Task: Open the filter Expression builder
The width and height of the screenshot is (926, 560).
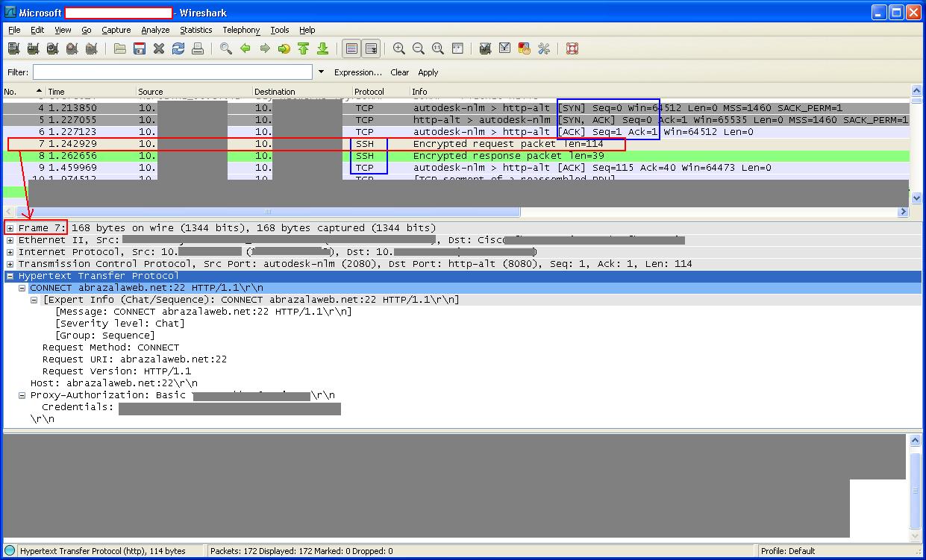Action: pos(360,72)
